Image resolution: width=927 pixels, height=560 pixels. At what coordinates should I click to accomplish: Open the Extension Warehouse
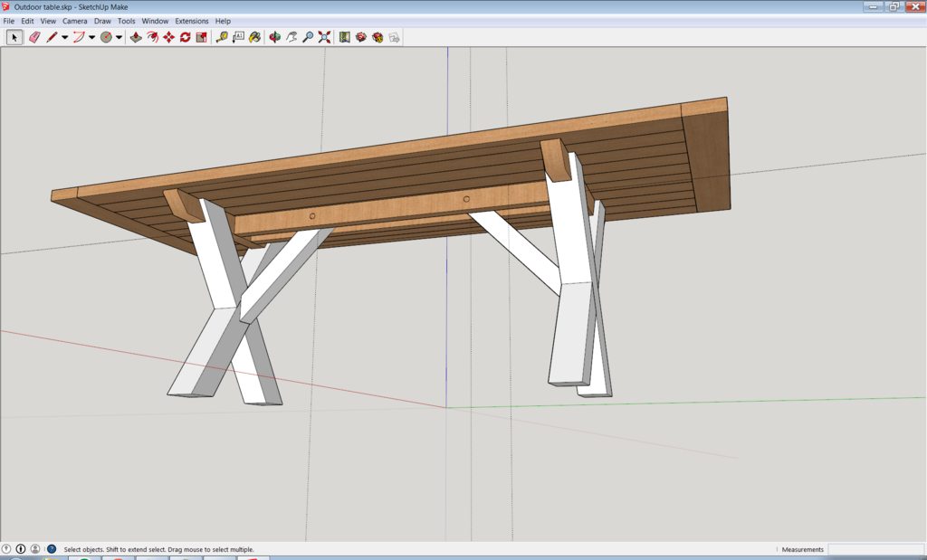(377, 37)
